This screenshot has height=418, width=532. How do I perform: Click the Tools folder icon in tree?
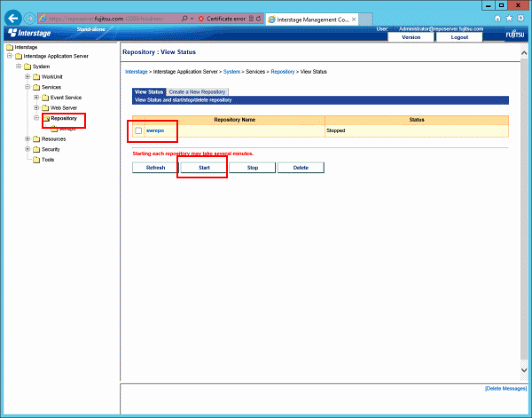tap(36, 160)
